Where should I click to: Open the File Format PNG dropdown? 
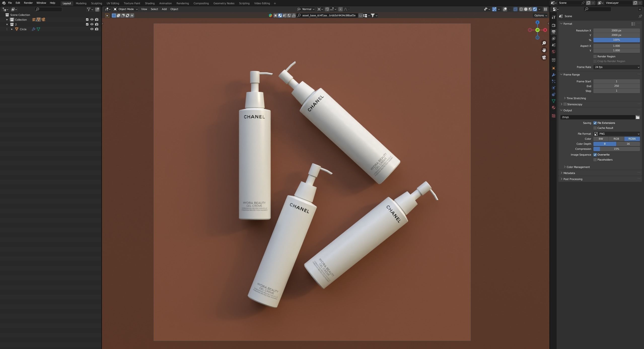coord(617,134)
